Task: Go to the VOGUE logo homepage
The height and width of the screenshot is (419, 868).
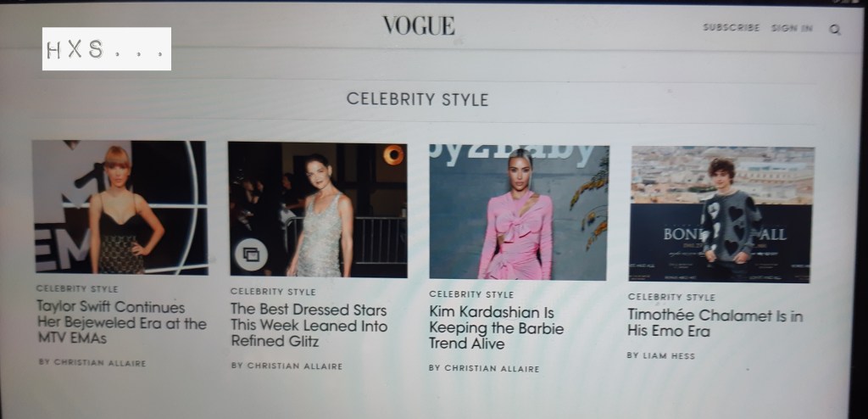Action: tap(419, 25)
